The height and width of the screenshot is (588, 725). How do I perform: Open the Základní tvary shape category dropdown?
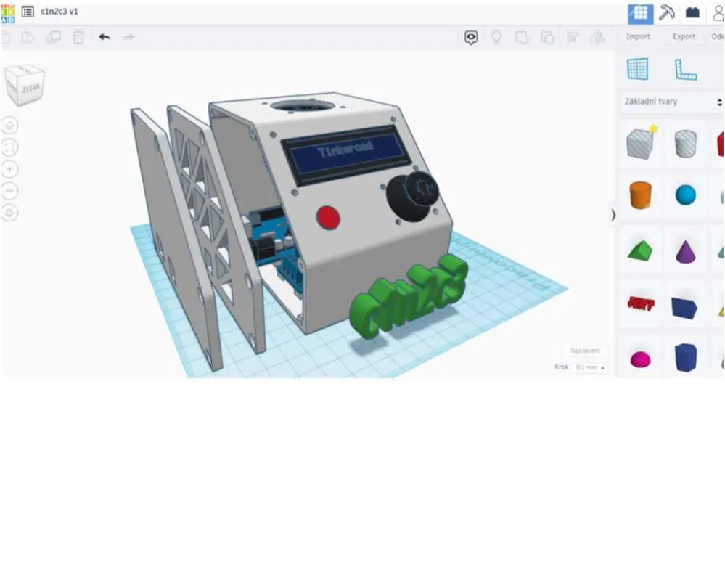tap(672, 102)
